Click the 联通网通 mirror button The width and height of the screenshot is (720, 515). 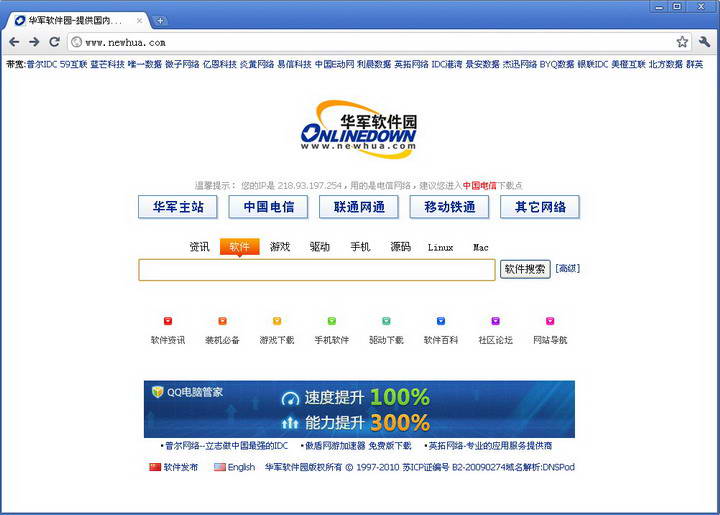(359, 207)
